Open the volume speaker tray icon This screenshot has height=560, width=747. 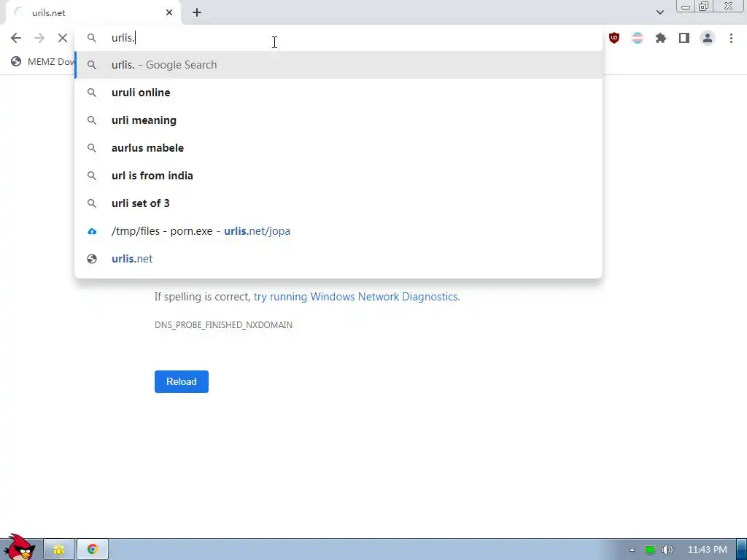coord(667,550)
